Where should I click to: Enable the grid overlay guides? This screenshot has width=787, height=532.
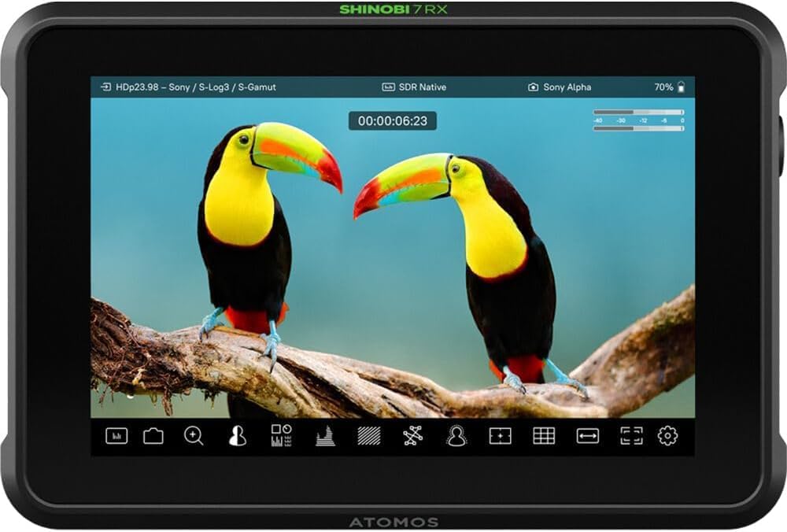544,436
